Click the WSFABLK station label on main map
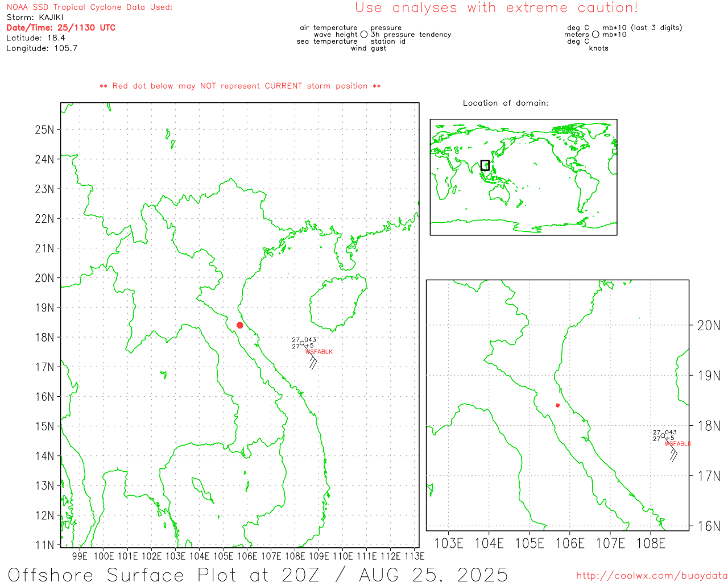Image resolution: width=728 pixels, height=582 pixels. pyautogui.click(x=319, y=352)
